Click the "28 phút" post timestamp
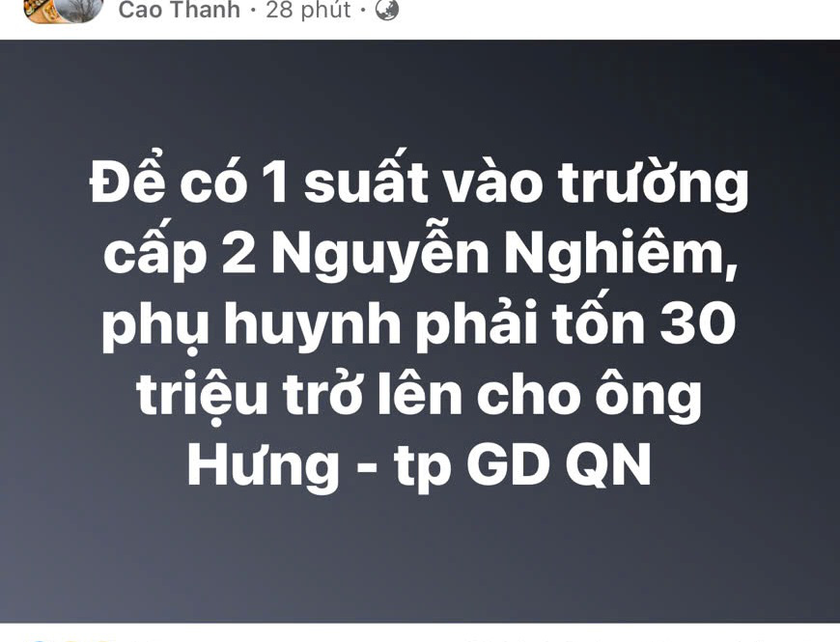The image size is (840, 642). (308, 10)
